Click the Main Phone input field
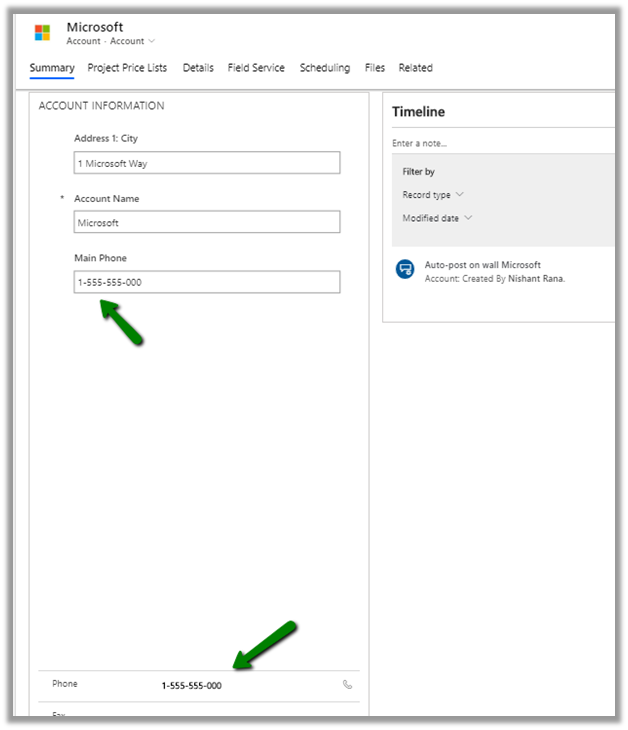 point(207,282)
